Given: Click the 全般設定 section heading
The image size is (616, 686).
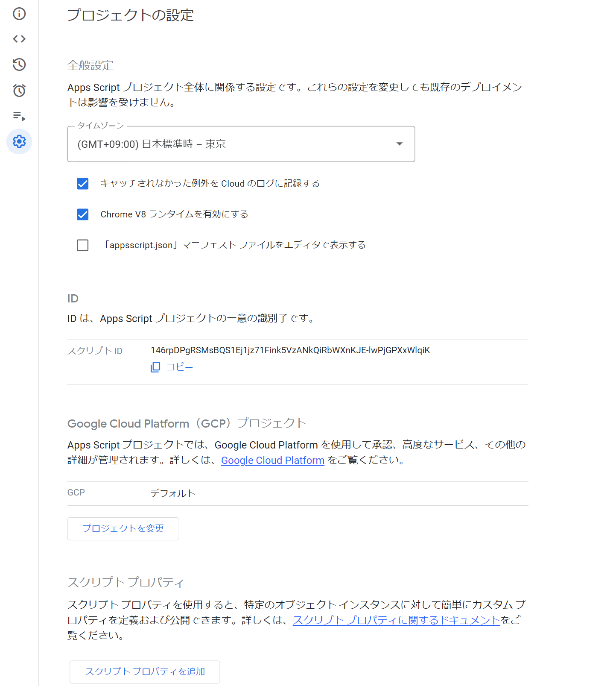Looking at the screenshot, I should (x=91, y=65).
